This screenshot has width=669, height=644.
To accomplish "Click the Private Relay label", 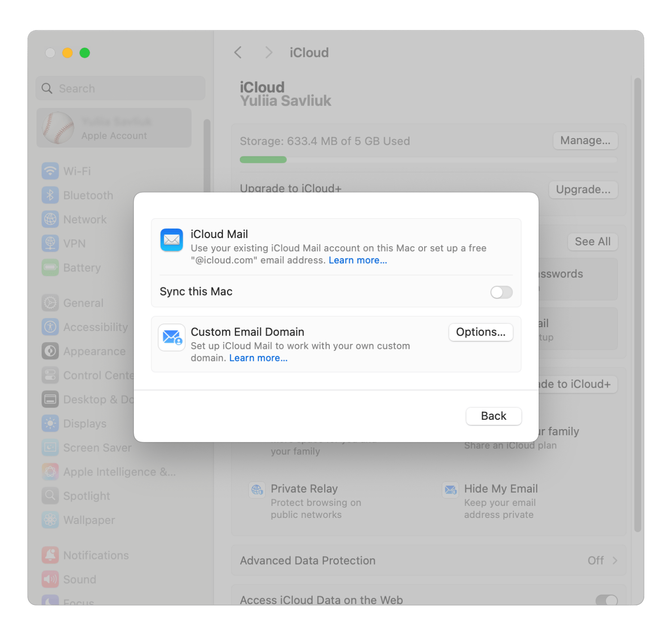I will pos(304,489).
